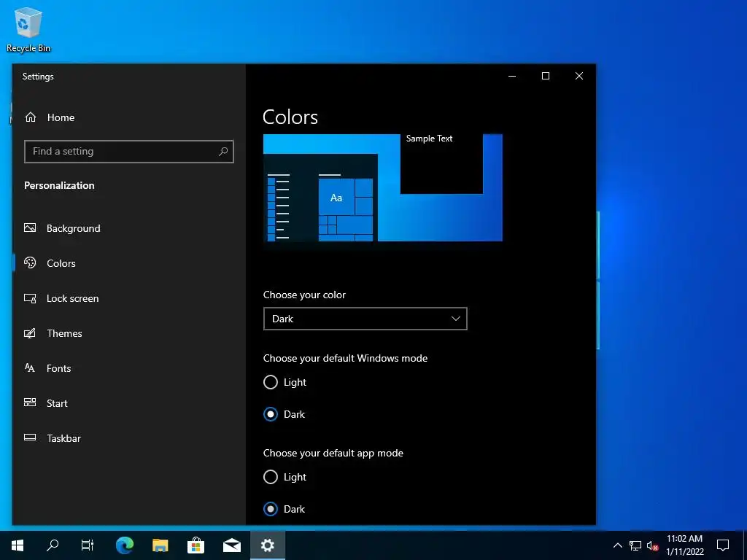Launch Microsoft Edge from the taskbar

[125, 545]
